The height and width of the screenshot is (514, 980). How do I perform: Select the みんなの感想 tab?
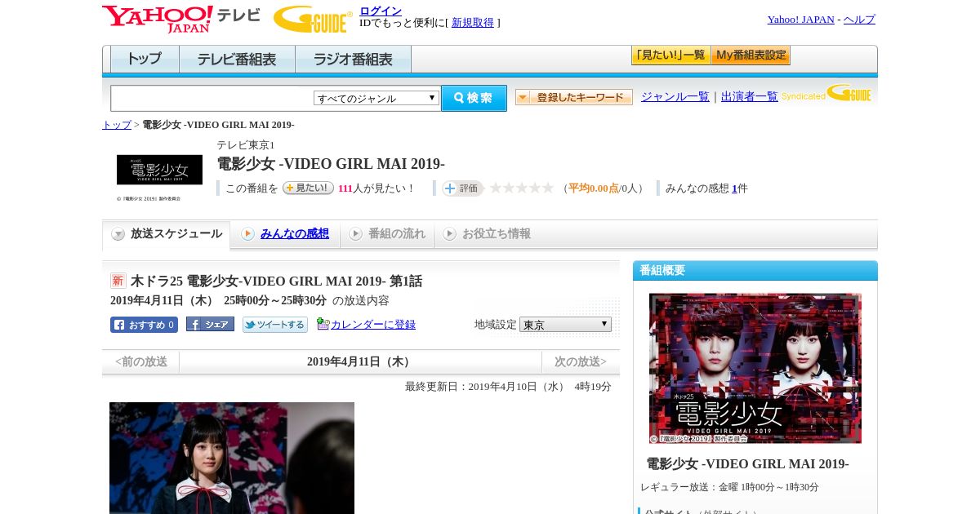pos(286,234)
